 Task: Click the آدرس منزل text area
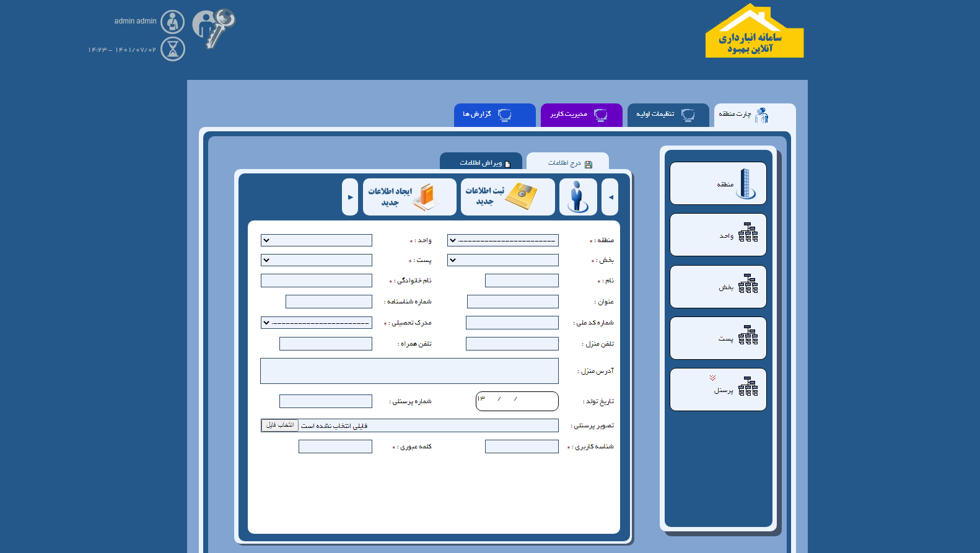[x=409, y=371]
